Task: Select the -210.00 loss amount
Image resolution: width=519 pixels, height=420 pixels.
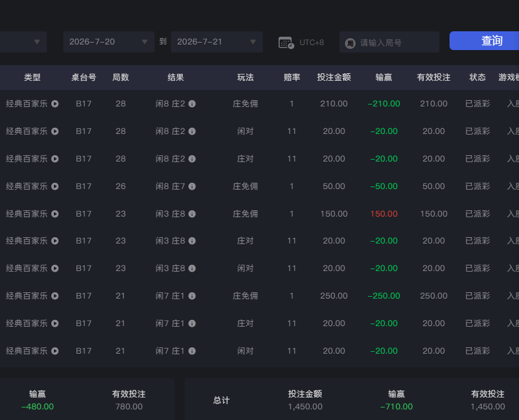Action: [384, 104]
